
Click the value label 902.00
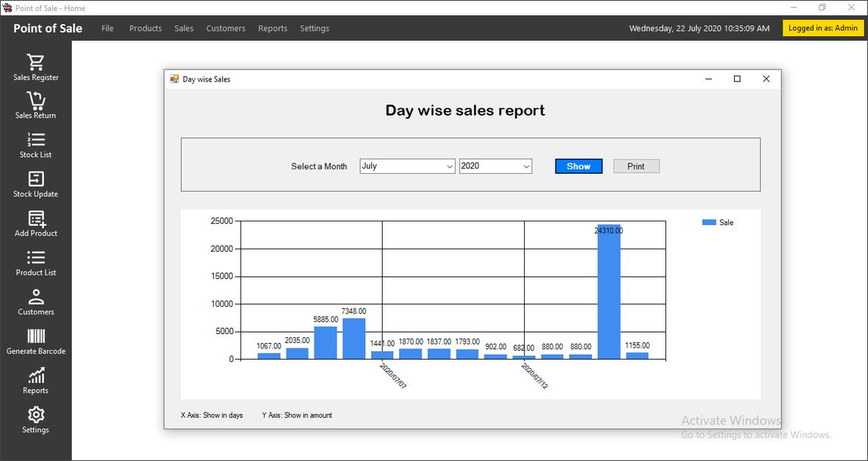tap(495, 346)
